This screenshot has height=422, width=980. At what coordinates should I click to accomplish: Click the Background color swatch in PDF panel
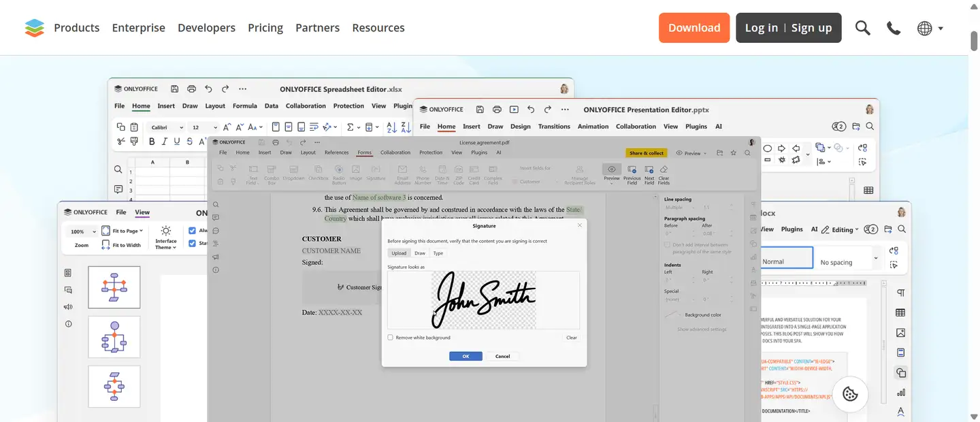click(x=672, y=315)
